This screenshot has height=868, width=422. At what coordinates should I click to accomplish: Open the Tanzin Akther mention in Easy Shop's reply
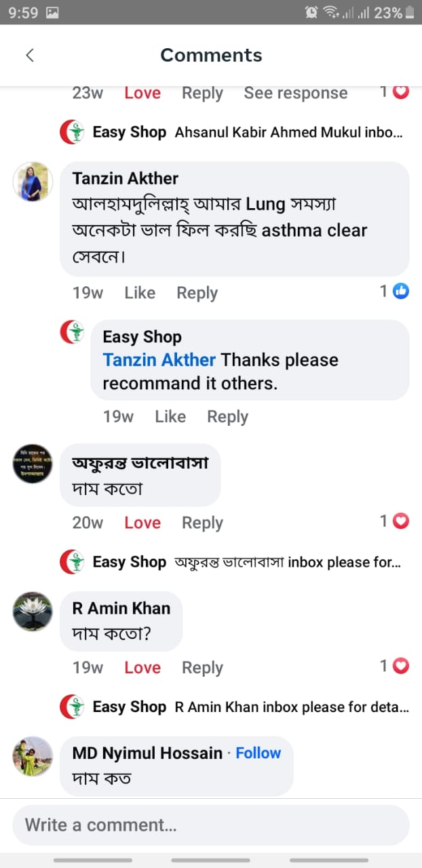[159, 359]
